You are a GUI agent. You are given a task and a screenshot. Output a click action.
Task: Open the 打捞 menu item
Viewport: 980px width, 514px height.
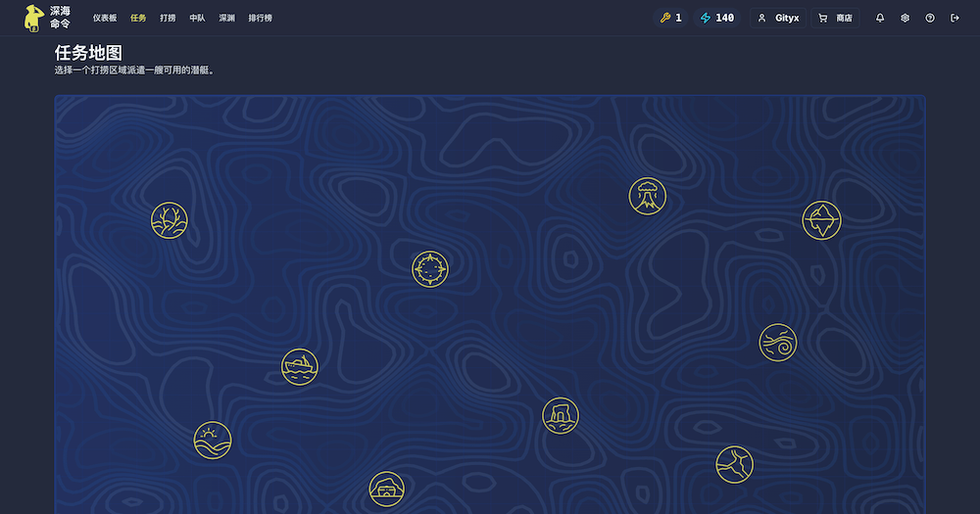coord(168,18)
